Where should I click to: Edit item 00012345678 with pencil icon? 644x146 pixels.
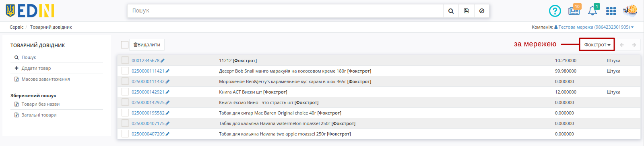pos(163,61)
